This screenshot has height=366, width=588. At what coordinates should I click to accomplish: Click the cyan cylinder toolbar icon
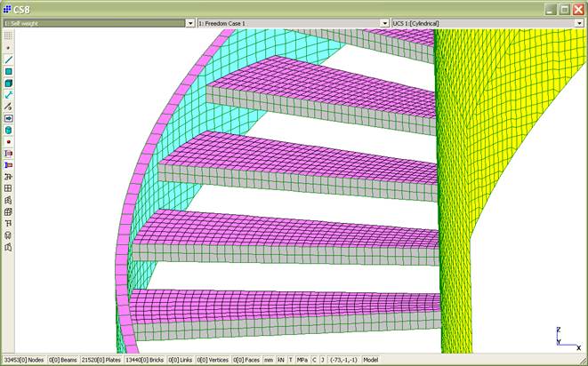click(x=8, y=130)
